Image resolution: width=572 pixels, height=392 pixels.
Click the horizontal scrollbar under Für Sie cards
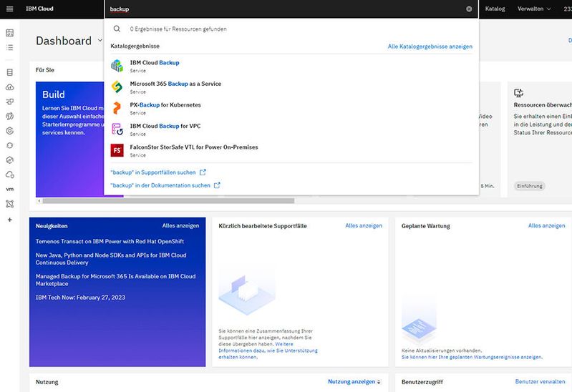click(x=168, y=201)
